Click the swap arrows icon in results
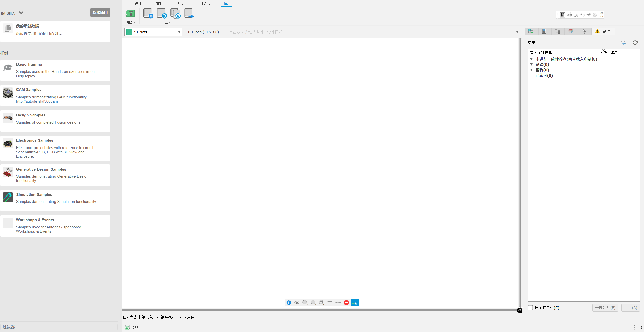644x332 pixels. click(x=623, y=43)
